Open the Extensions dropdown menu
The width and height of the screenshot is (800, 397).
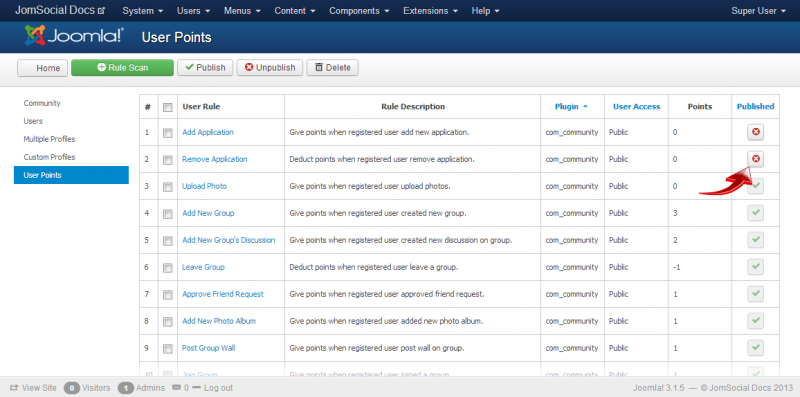431,11
